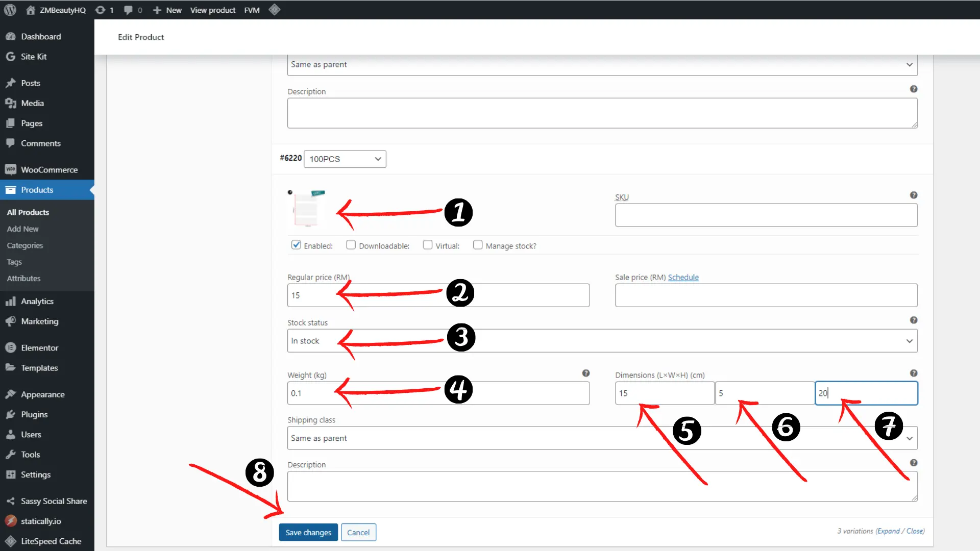Click the Width dimension field showing 5
Screen dimensions: 980x551
pos(765,393)
